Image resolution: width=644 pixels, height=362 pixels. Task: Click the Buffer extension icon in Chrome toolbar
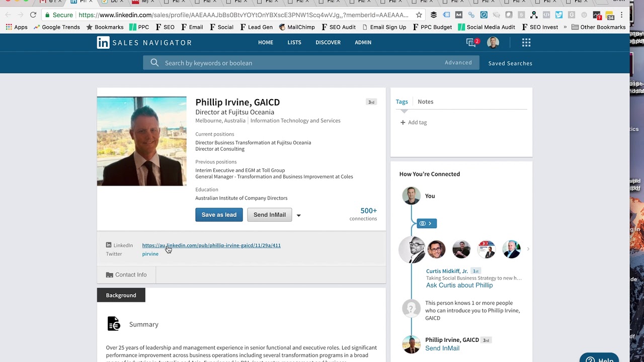(x=434, y=15)
